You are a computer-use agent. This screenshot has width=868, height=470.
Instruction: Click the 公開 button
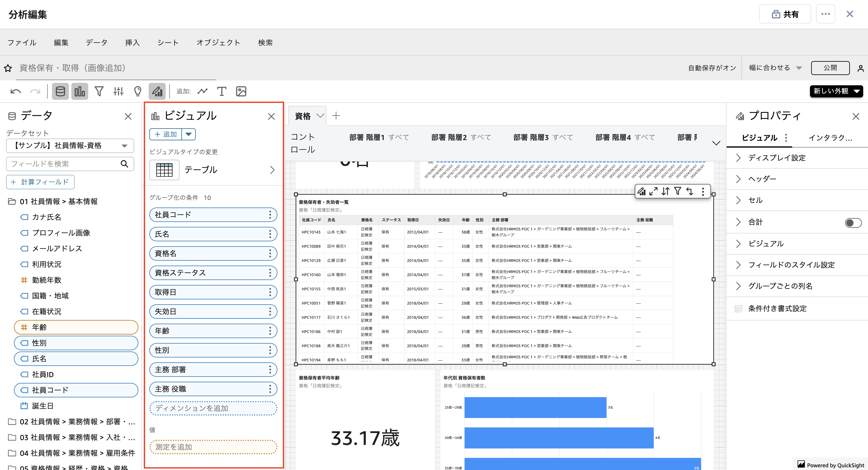pos(830,68)
